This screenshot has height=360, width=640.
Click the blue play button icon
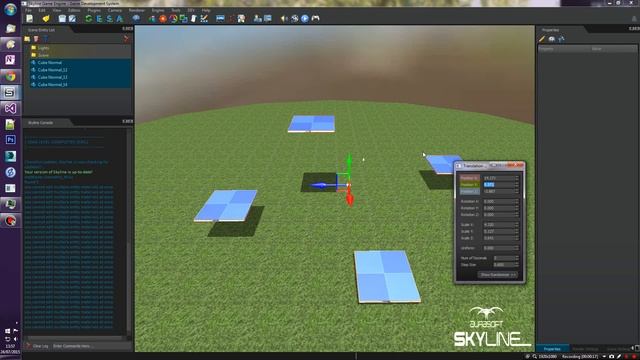305,18
